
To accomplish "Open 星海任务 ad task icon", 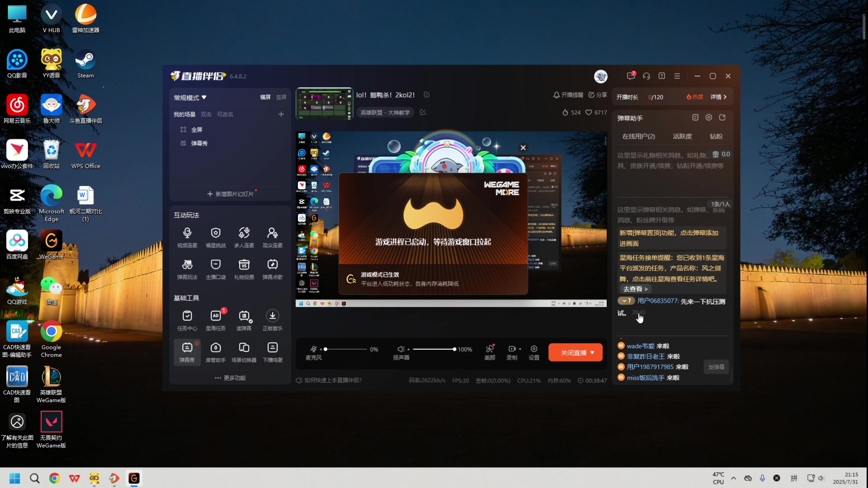I will (216, 320).
